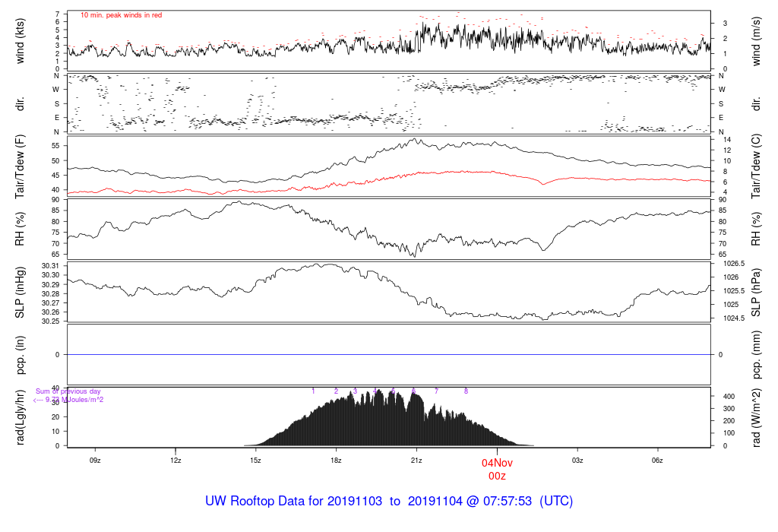778x532 pixels.
Task: Click the 'S' compass label on right direction axis
Action: [721, 104]
